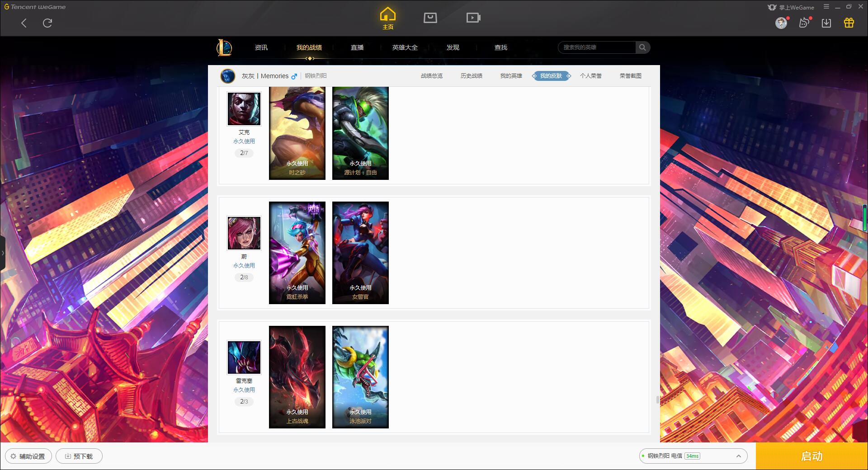Open the video live icon in top bar
This screenshot has height=470, width=868.
[473, 18]
